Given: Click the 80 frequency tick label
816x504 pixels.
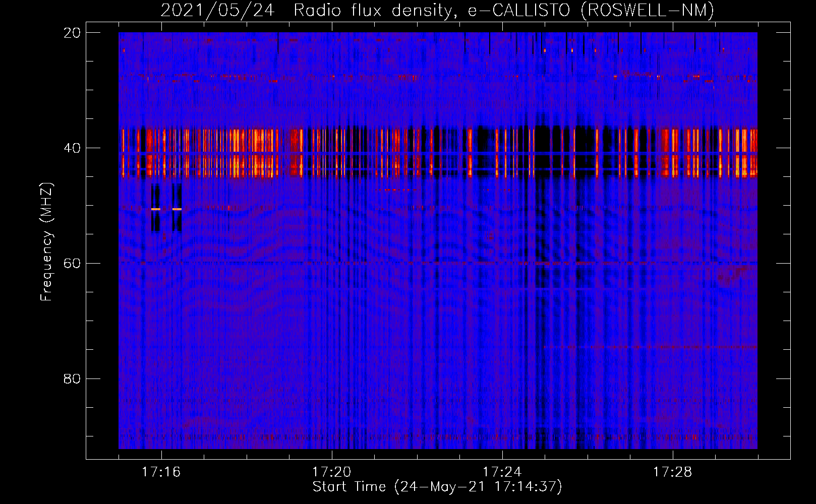Looking at the screenshot, I should tap(72, 379).
